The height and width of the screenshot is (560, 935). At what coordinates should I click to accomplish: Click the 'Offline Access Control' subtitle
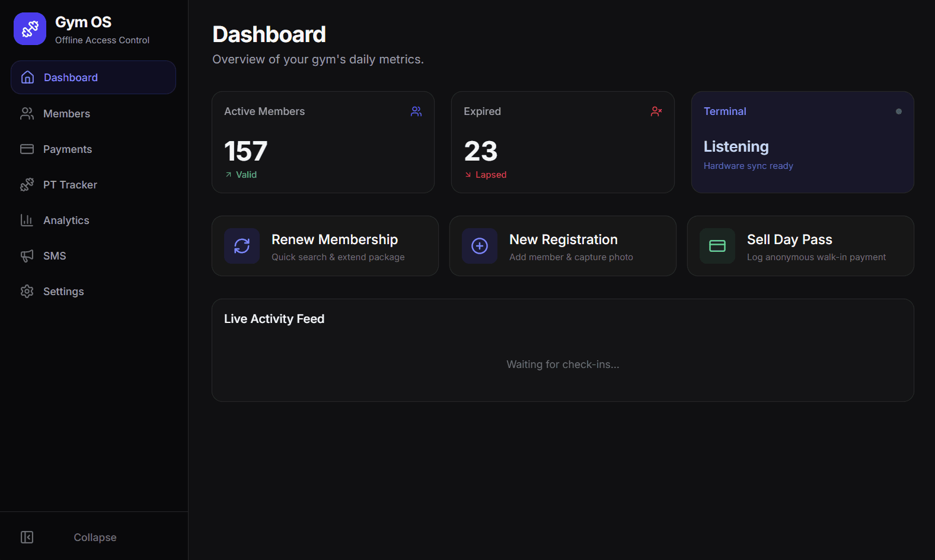tap(103, 40)
